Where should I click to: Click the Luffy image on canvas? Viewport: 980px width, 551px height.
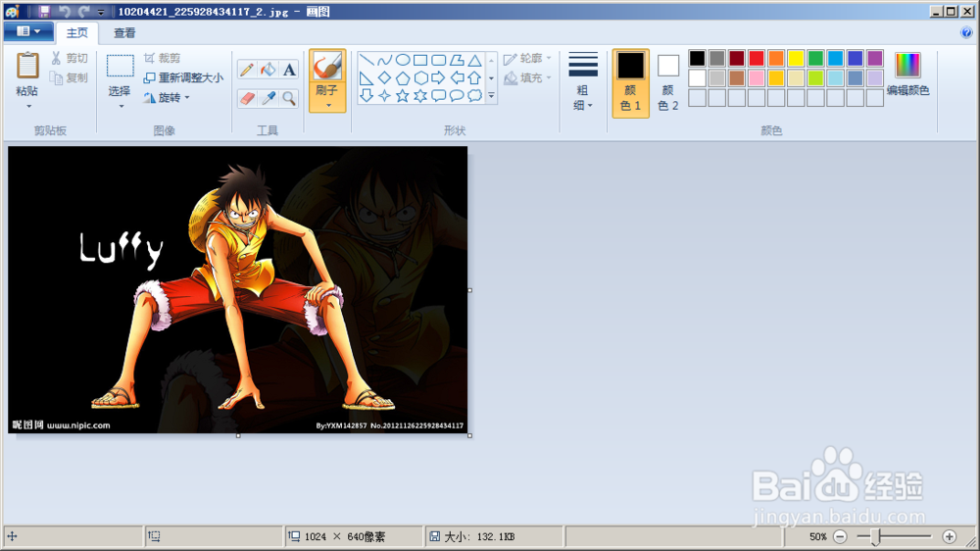tap(237, 289)
